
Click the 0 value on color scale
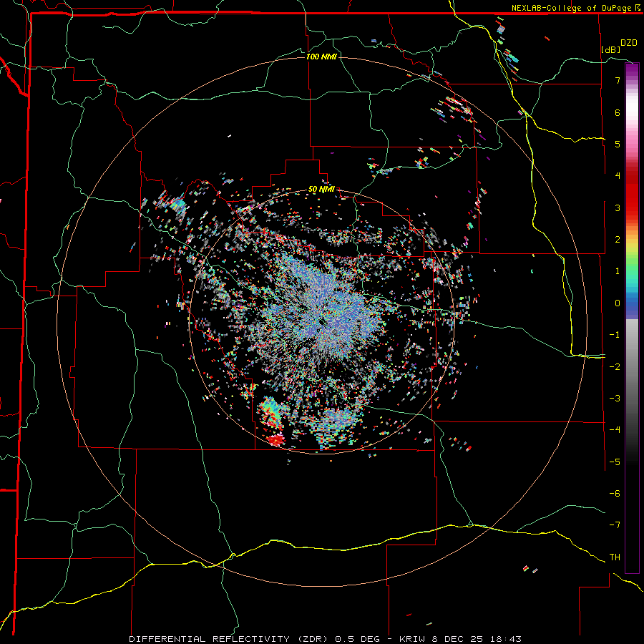(618, 303)
